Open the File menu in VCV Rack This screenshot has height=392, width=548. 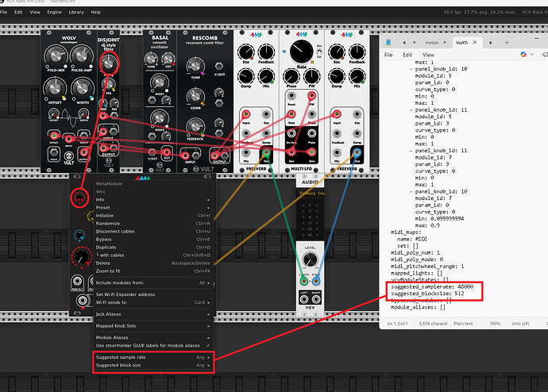point(4,12)
